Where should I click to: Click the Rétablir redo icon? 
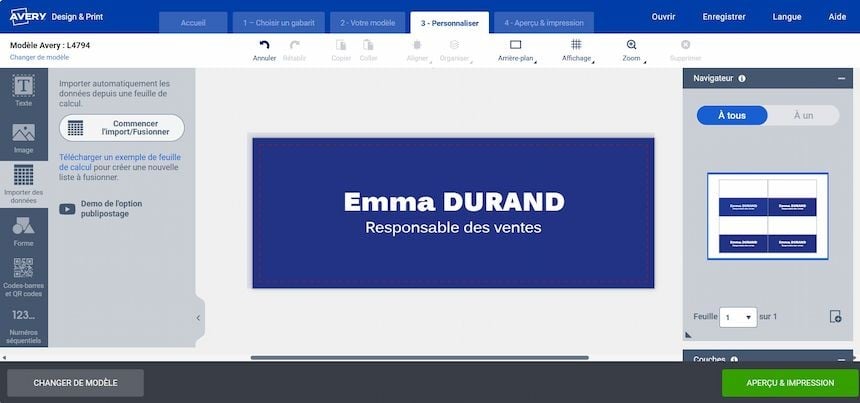coord(295,45)
